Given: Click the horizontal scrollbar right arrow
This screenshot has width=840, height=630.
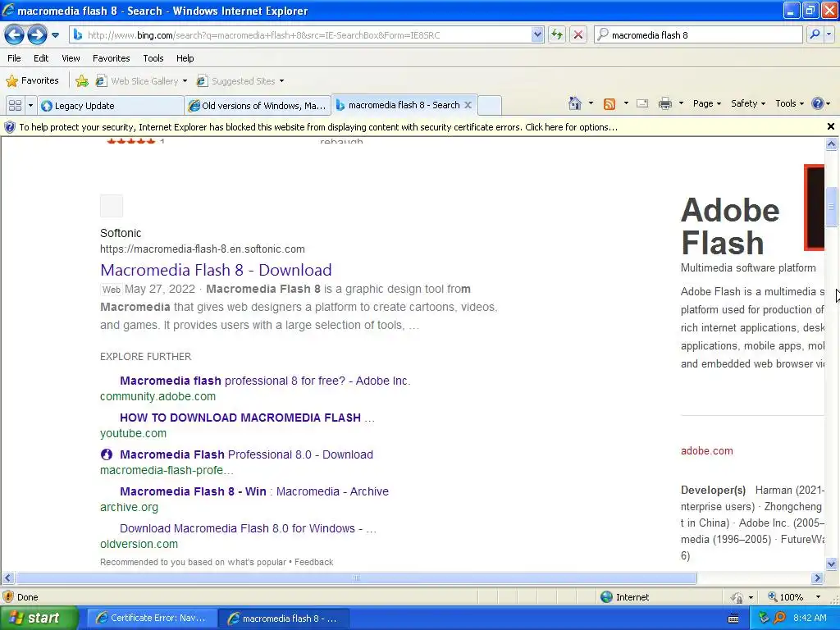Looking at the screenshot, I should [817, 578].
